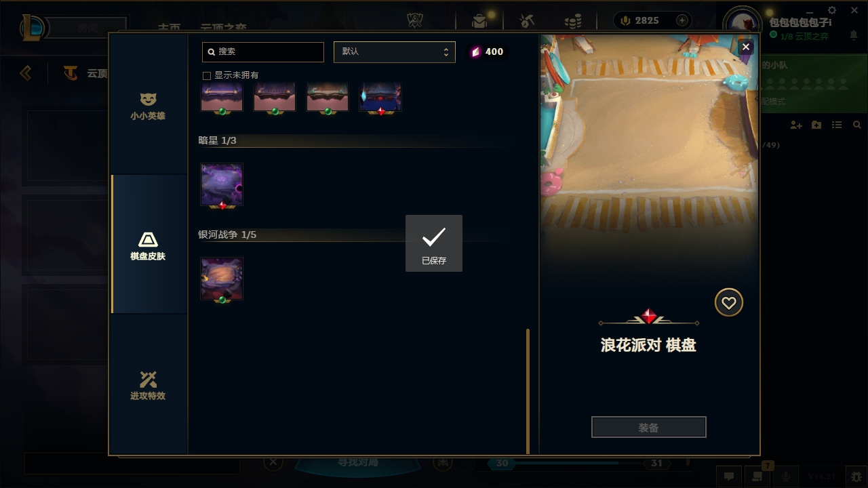Open the friend add icon
The width and height of the screenshot is (868, 488).
tap(796, 125)
